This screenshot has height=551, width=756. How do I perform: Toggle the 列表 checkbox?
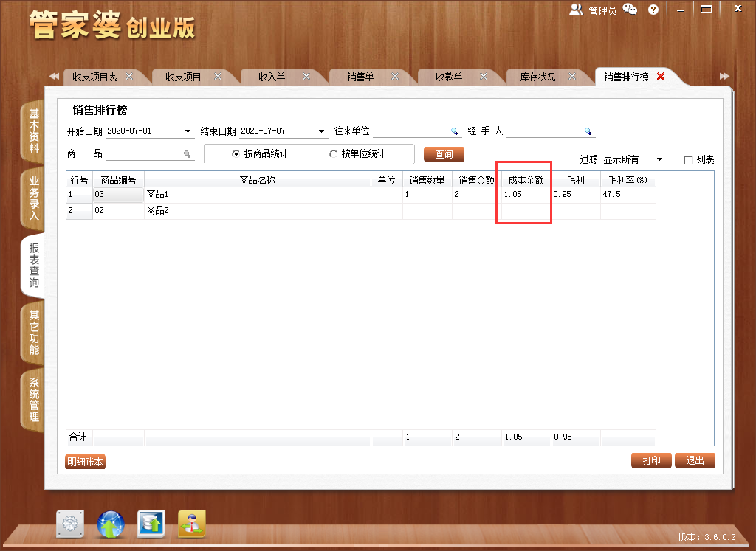coord(688,160)
